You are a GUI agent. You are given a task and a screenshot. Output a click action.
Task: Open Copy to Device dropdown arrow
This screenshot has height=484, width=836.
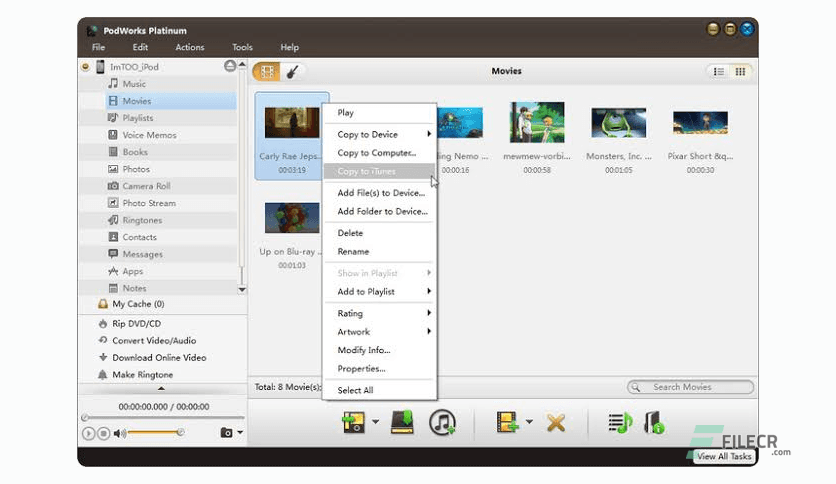coord(375,422)
